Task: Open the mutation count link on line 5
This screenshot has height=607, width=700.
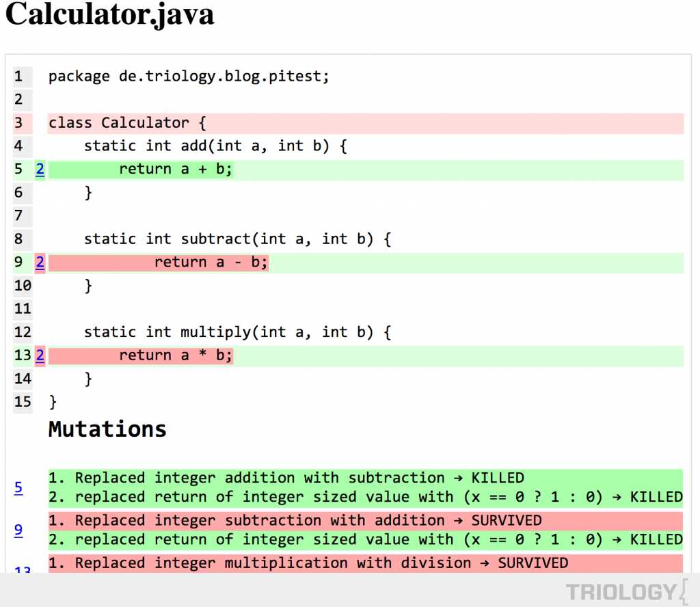Action: point(40,170)
